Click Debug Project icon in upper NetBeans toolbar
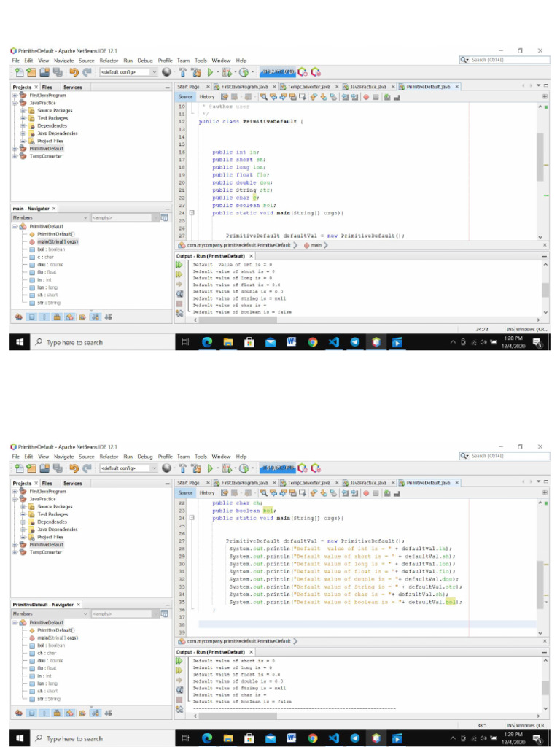560x747 pixels. [x=227, y=72]
